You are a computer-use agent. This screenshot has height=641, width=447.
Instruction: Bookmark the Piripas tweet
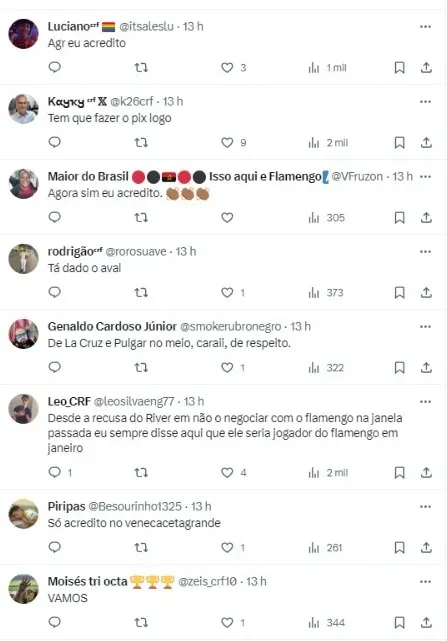(399, 547)
